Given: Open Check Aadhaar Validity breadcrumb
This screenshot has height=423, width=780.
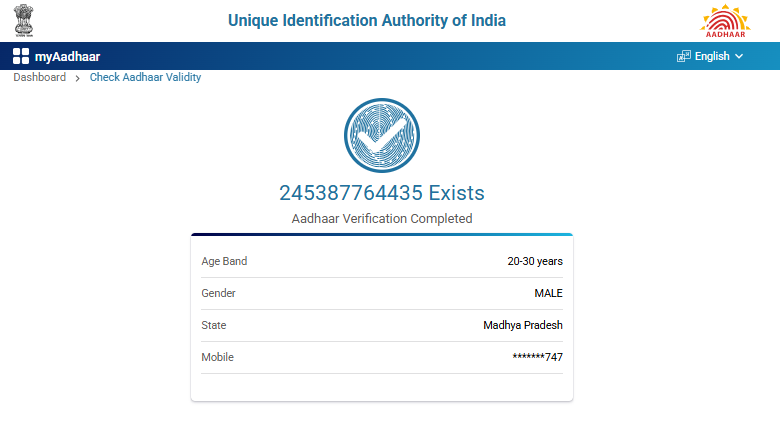Looking at the screenshot, I should click(x=145, y=77).
